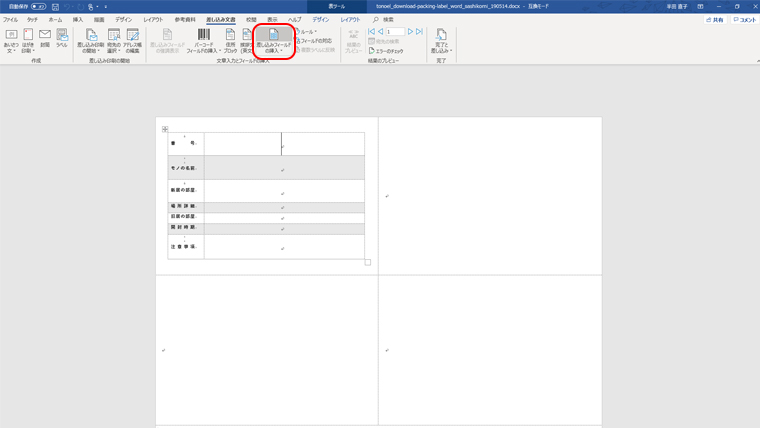Click Edit Recipient List (アドレス帳の編集) icon
The height and width of the screenshot is (428, 760).
coord(132,41)
